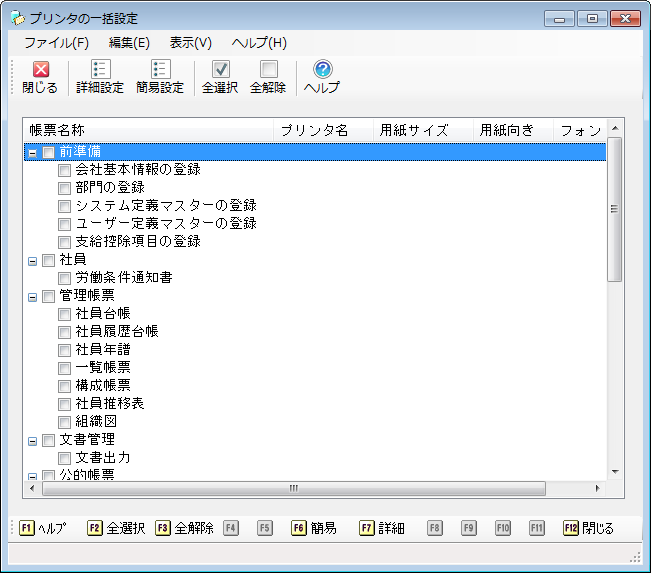Collapse the 前準備 tree node
This screenshot has height=573, width=651.
click(33, 152)
